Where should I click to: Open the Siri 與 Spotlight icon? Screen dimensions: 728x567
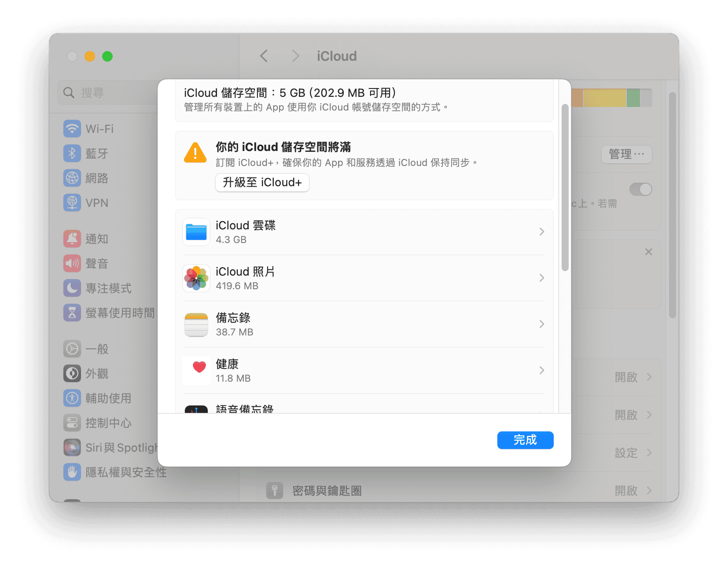click(72, 447)
